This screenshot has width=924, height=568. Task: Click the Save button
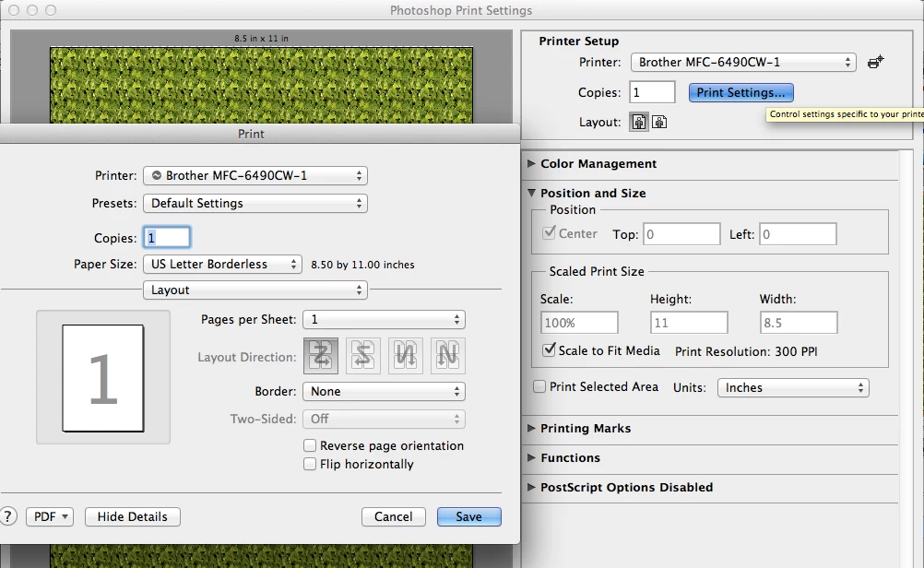point(469,516)
